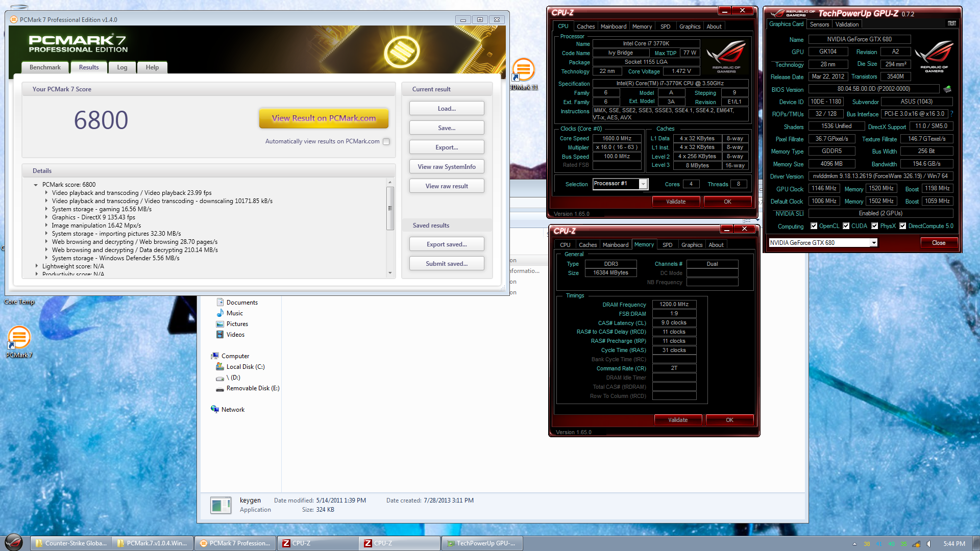This screenshot has height=551, width=980.
Task: Toggle the CUDA checkbox in GPU-Z
Action: click(x=846, y=226)
